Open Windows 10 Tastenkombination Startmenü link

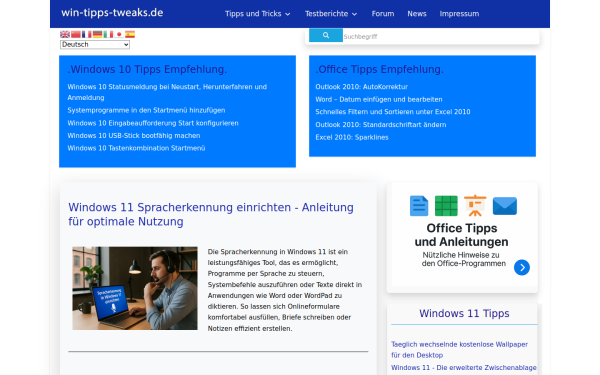coord(136,148)
